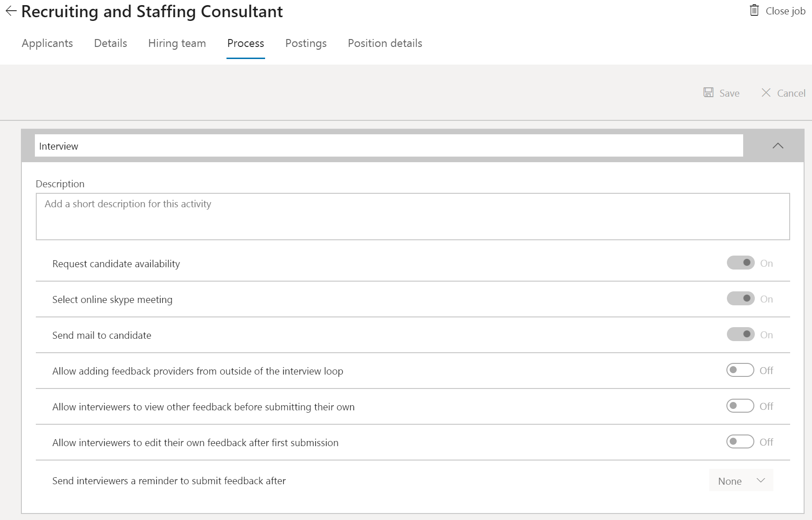812x520 pixels.
Task: Select the Postings tab
Action: tap(306, 43)
